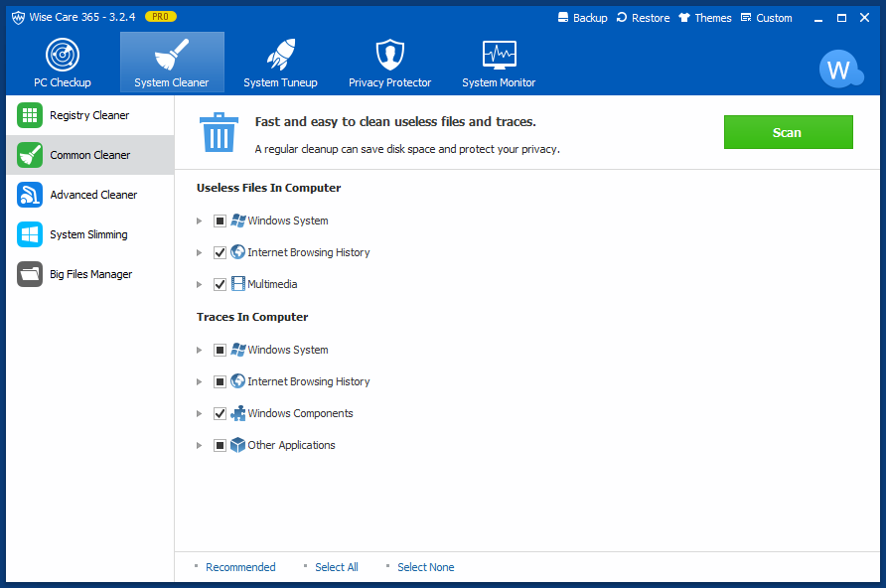Screen dimensions: 886x588
Task: Click the Multimedia film icon
Action: pyautogui.click(x=238, y=284)
